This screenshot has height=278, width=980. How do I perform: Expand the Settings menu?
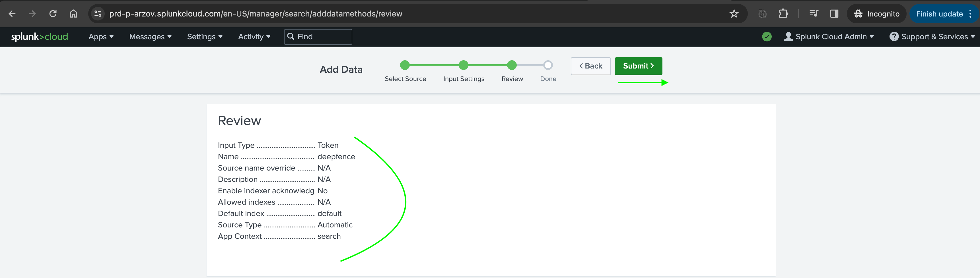(x=205, y=37)
